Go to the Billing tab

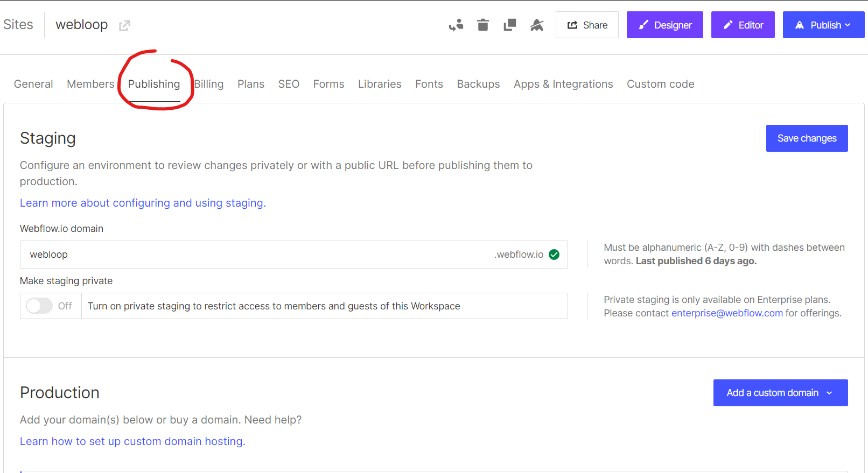(209, 84)
